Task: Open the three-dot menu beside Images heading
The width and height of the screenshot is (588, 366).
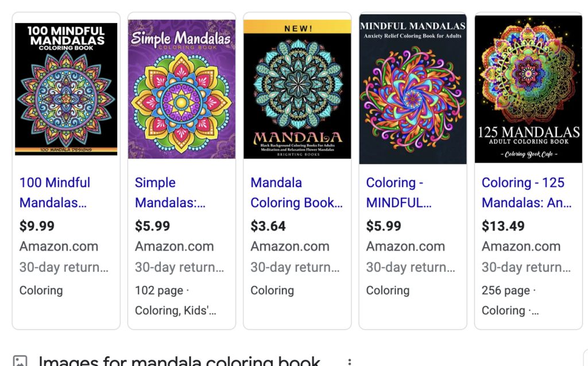Action: pyautogui.click(x=349, y=362)
